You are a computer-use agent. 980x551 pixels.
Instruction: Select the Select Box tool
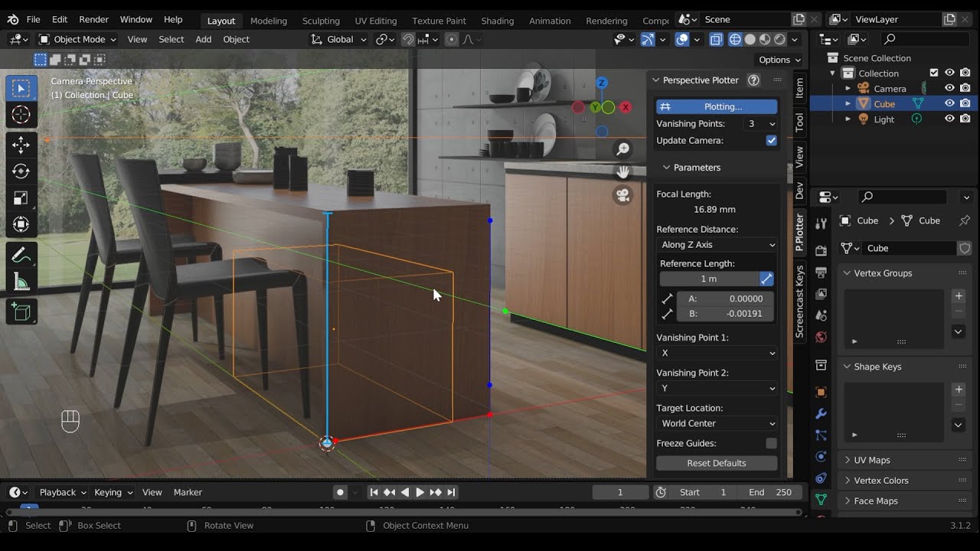click(21, 89)
